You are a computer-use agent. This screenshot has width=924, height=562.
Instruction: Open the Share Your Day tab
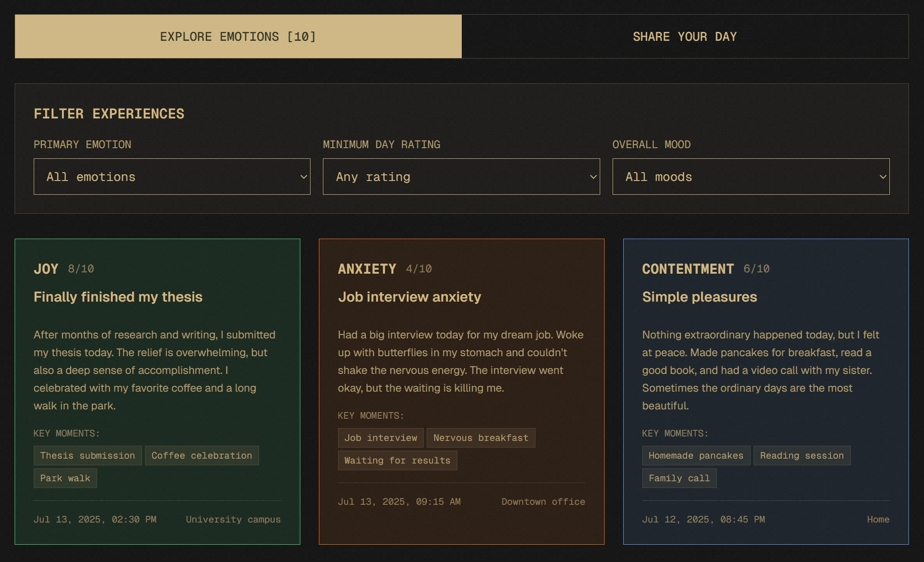[x=685, y=36]
